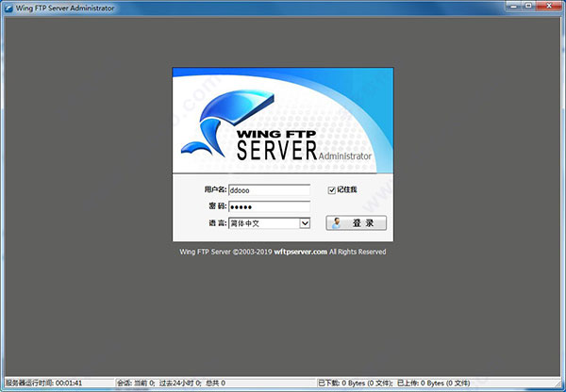Click the 已上传 0 Bytes status entry

pos(434,383)
